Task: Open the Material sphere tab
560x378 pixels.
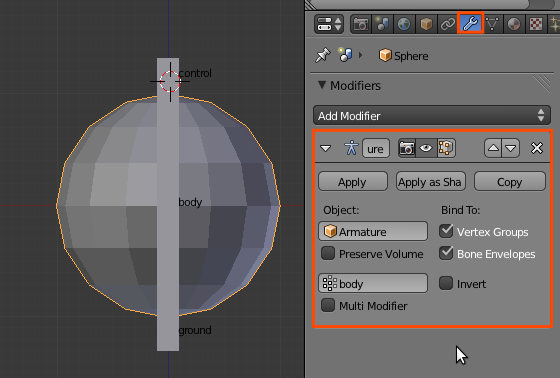Action: click(x=514, y=24)
